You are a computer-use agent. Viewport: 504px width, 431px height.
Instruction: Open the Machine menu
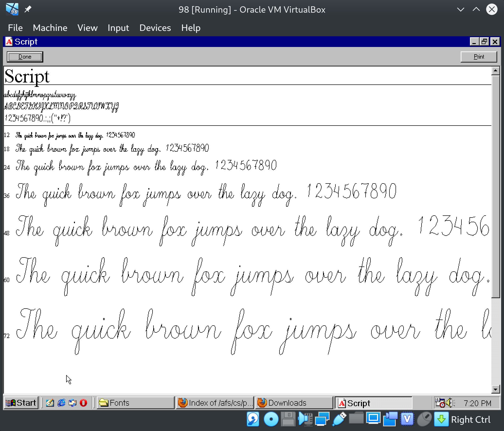tap(50, 28)
